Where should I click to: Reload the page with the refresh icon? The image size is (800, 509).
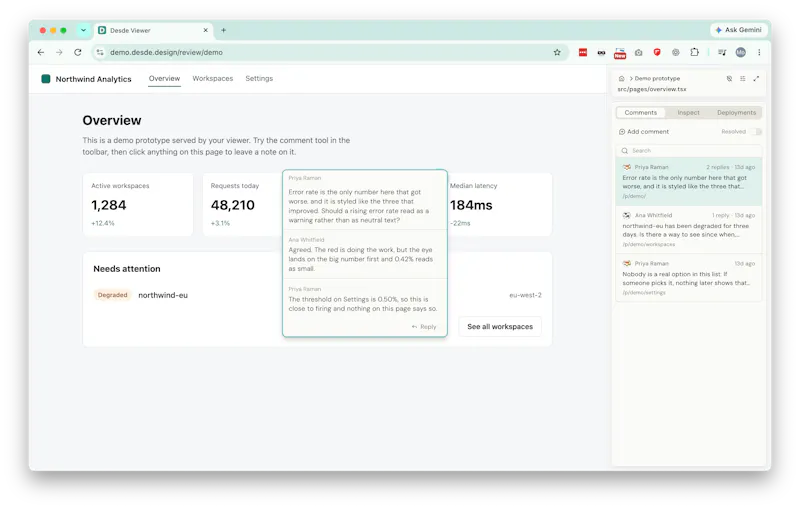click(x=78, y=52)
